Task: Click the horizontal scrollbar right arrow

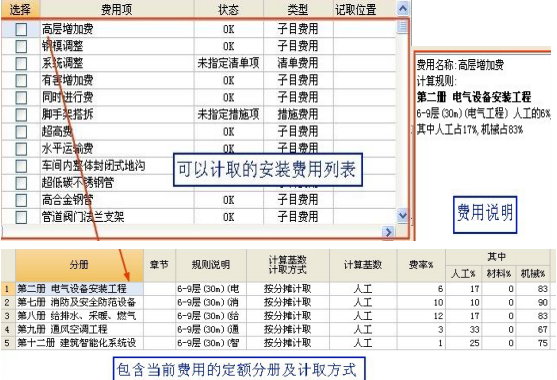Action: pyautogui.click(x=388, y=232)
